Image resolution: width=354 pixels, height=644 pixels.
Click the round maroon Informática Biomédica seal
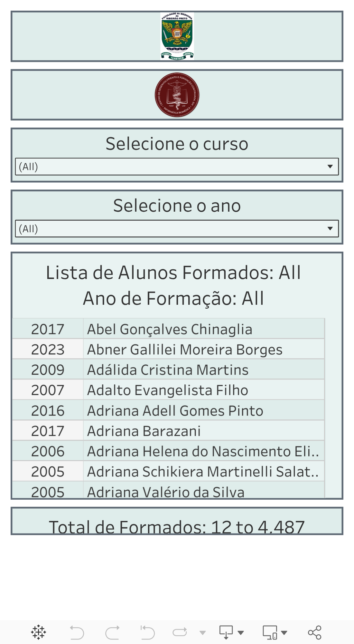177,95
